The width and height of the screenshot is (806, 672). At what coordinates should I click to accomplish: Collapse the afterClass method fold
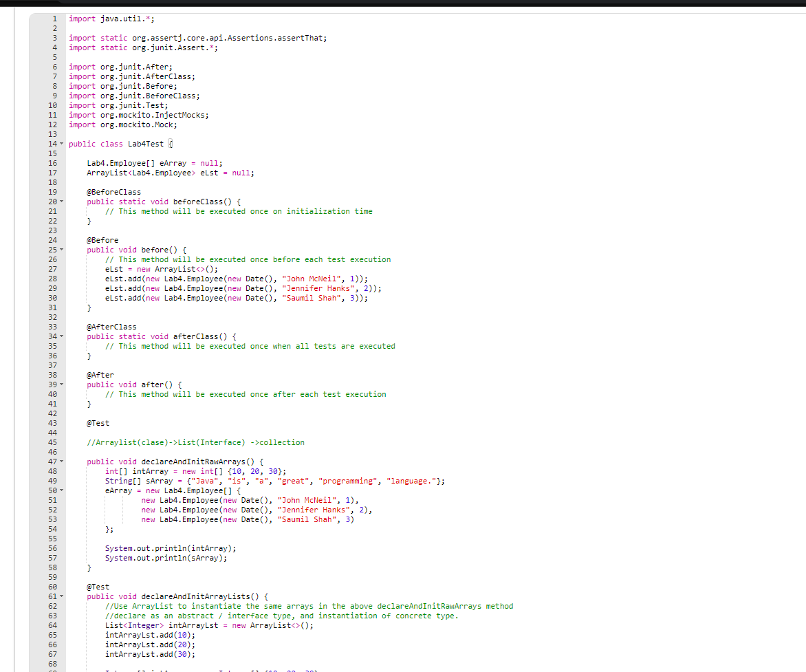61,336
